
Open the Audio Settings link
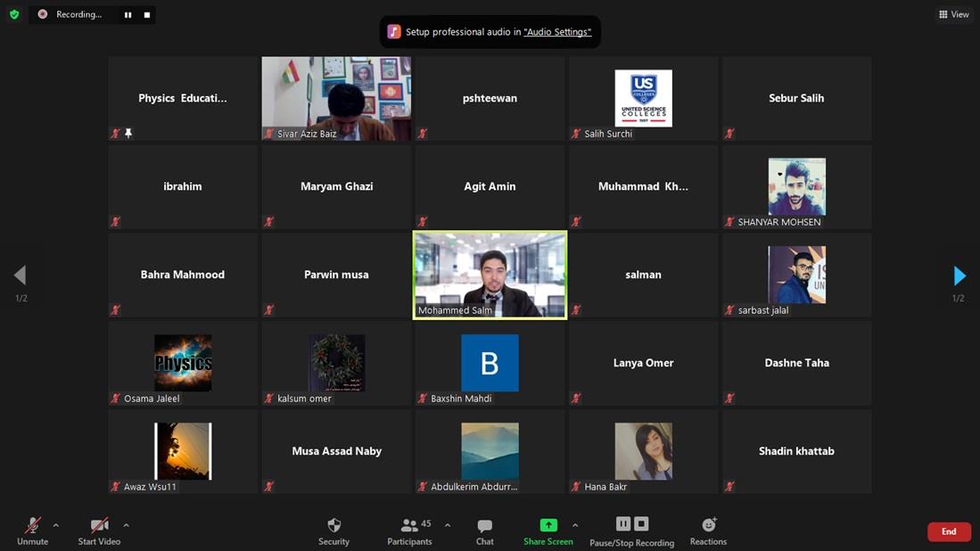point(556,32)
